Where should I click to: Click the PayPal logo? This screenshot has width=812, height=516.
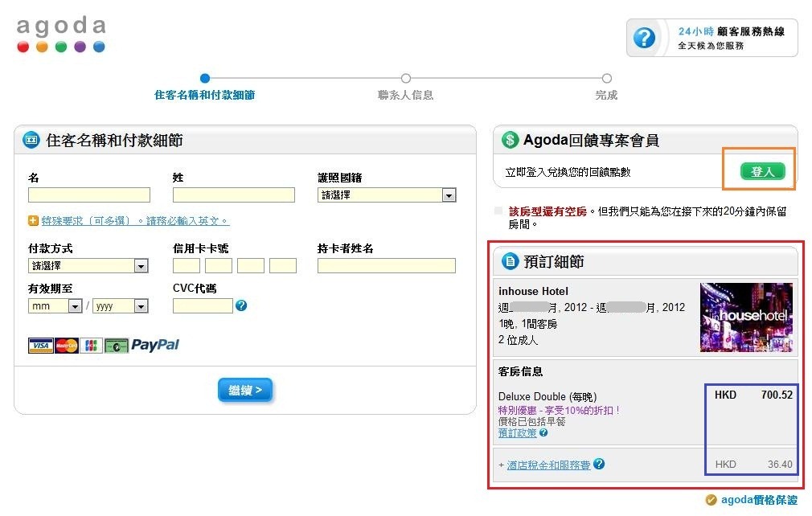[155, 345]
